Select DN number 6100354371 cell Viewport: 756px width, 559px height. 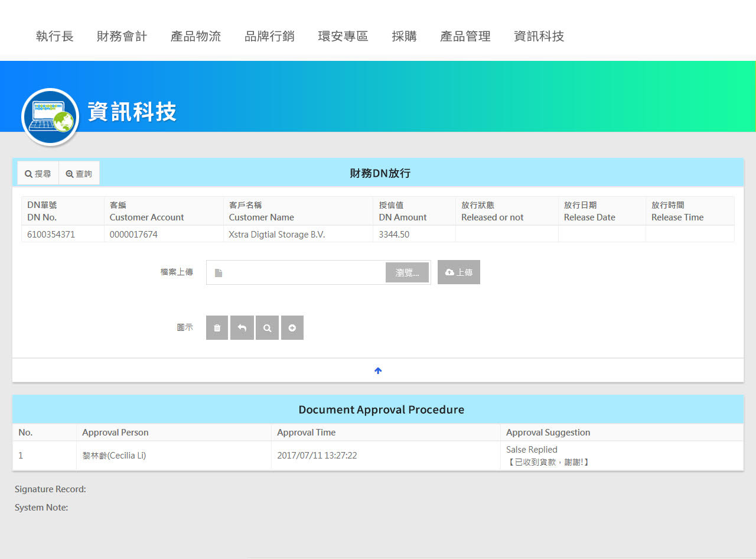click(51, 235)
